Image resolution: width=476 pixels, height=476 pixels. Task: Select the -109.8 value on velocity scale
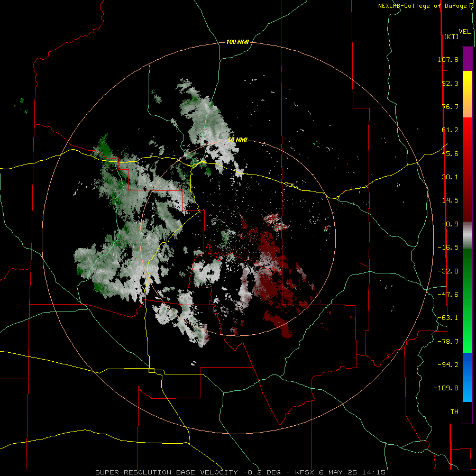click(446, 388)
